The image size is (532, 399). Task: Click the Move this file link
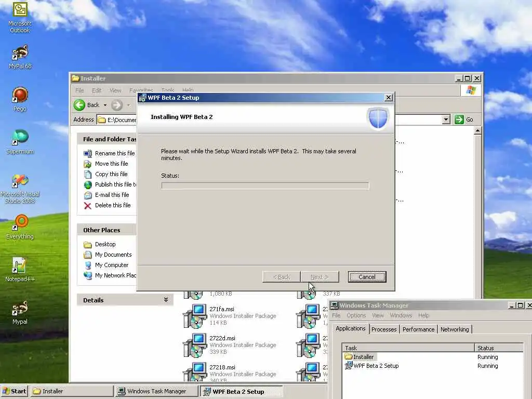point(111,164)
